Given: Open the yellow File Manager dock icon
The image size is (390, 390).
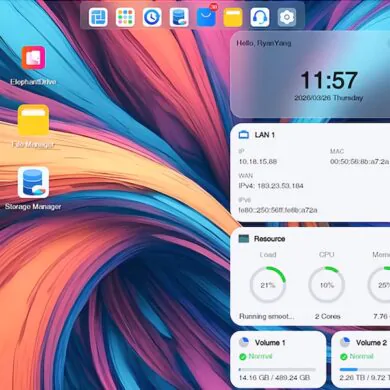Looking at the screenshot, I should click(233, 17).
